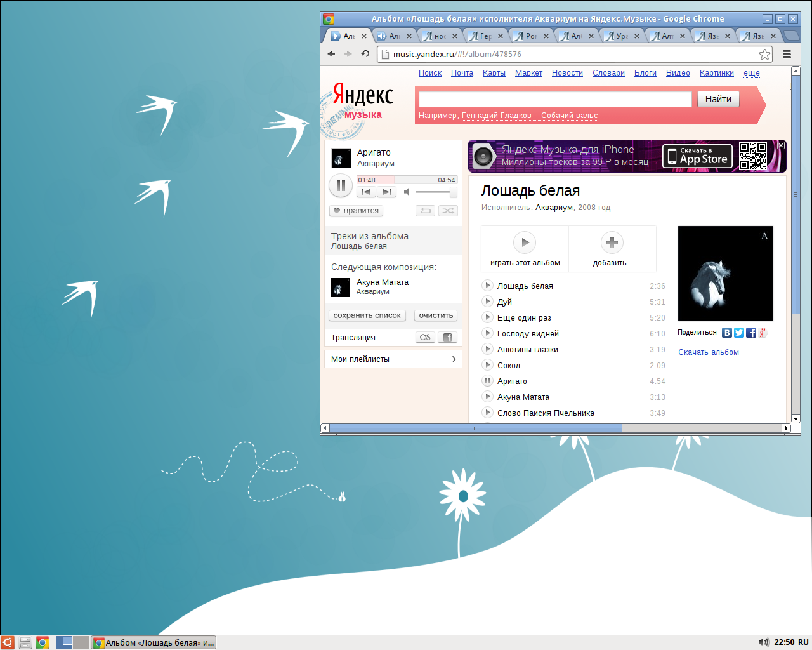Screen dimensions: 812x650
Task: Play the track Лошадь белая
Action: pos(488,286)
